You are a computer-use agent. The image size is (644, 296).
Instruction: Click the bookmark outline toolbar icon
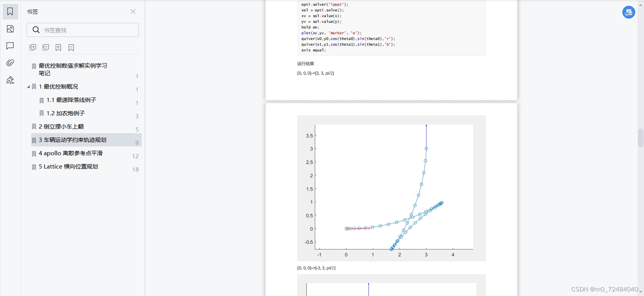71,48
